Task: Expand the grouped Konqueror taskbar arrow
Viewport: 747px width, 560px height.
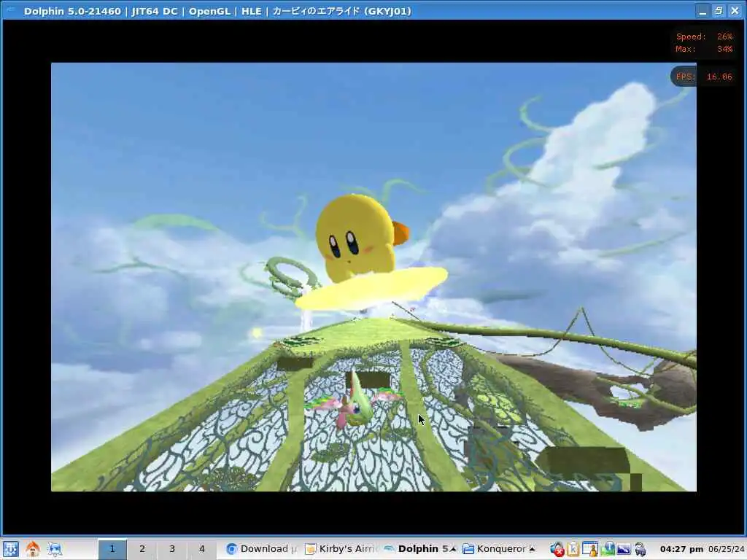Action: (x=532, y=549)
